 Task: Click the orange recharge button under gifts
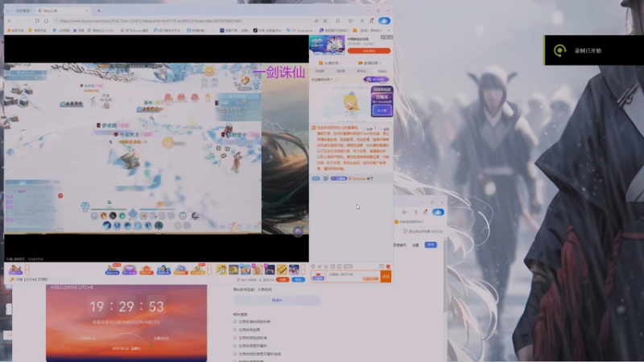[x=283, y=279]
